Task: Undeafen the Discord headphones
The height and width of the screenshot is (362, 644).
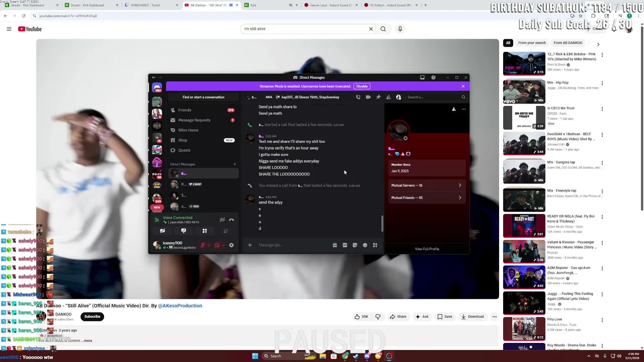Action: point(217,245)
